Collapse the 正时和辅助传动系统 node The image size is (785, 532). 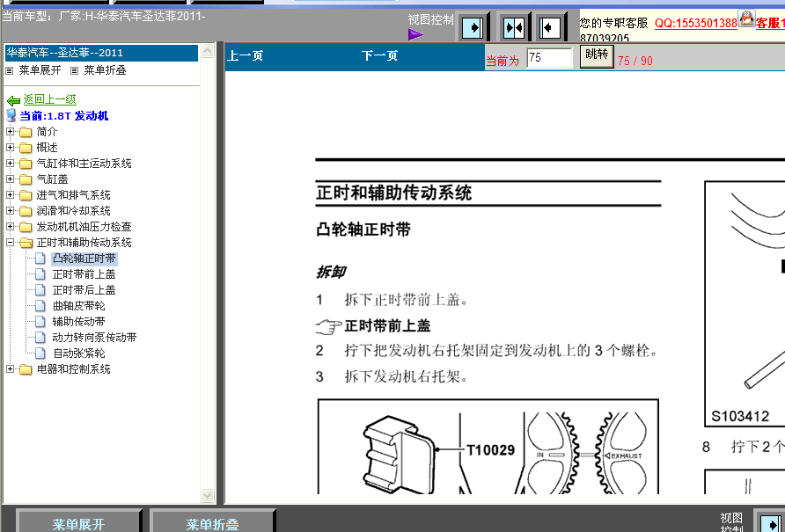10,242
